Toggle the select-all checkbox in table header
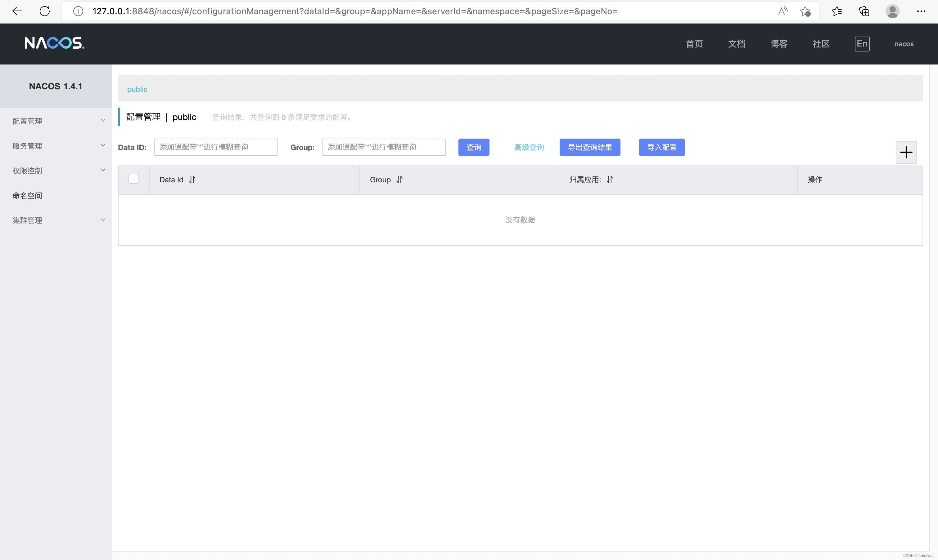938x560 pixels. (133, 179)
